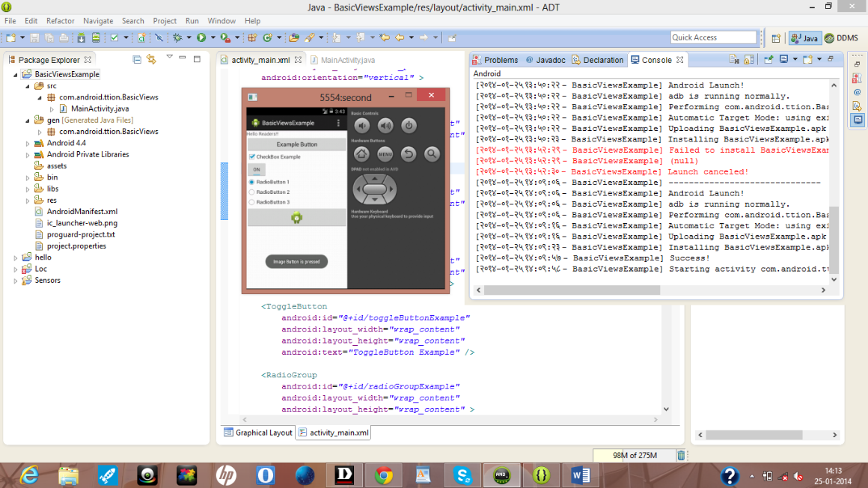Viewport: 868px width, 488px height.
Task: Expand the res folder
Action: pos(27,201)
